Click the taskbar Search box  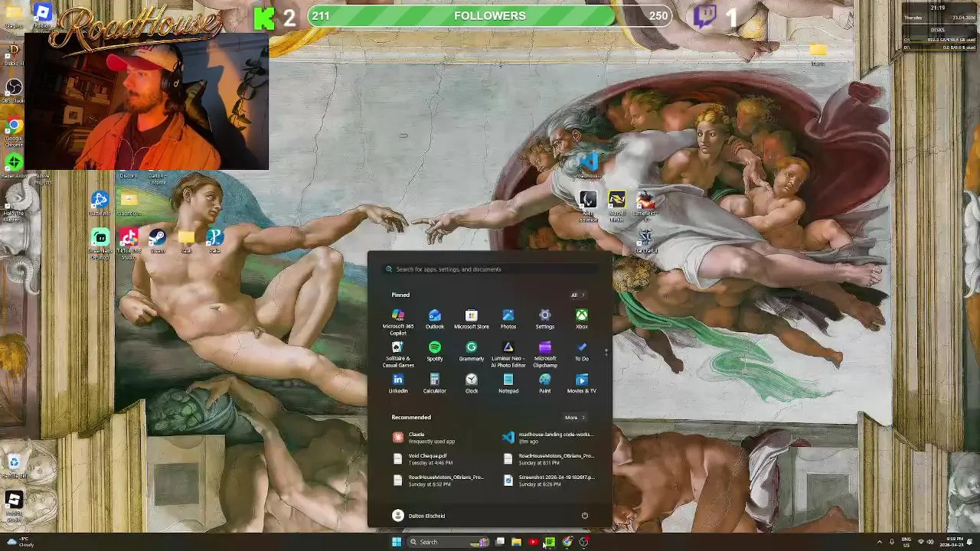click(x=449, y=542)
